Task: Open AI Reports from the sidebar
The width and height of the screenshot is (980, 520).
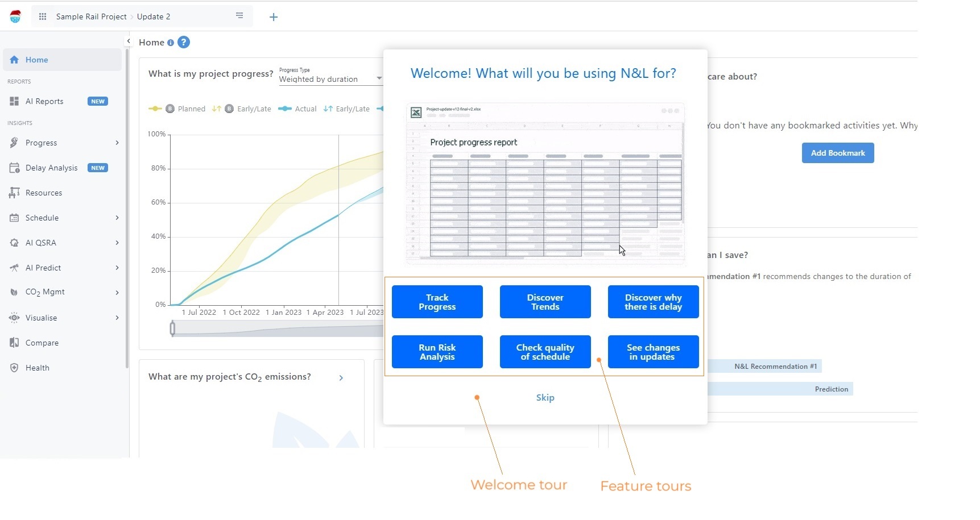Action: 44,101
